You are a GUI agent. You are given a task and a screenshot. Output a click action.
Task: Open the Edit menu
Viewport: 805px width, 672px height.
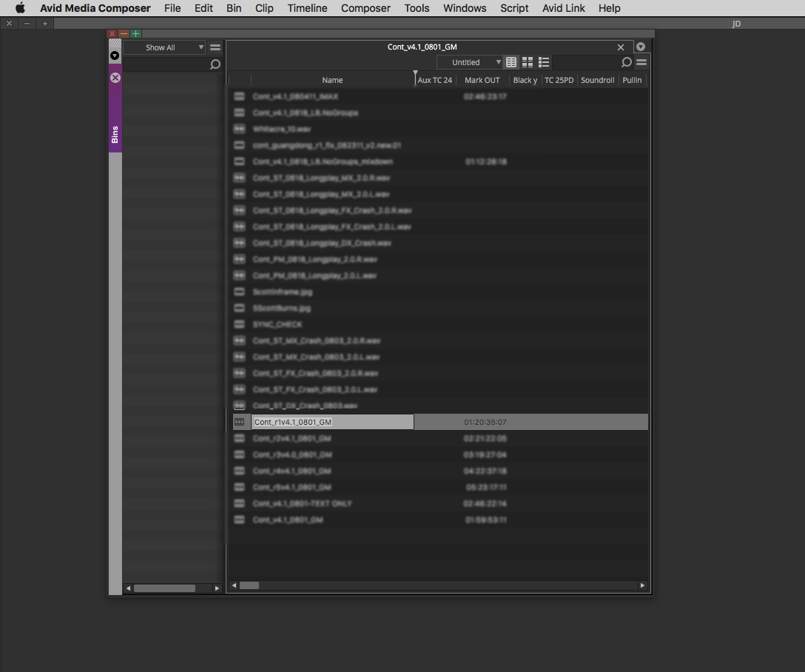tap(203, 8)
